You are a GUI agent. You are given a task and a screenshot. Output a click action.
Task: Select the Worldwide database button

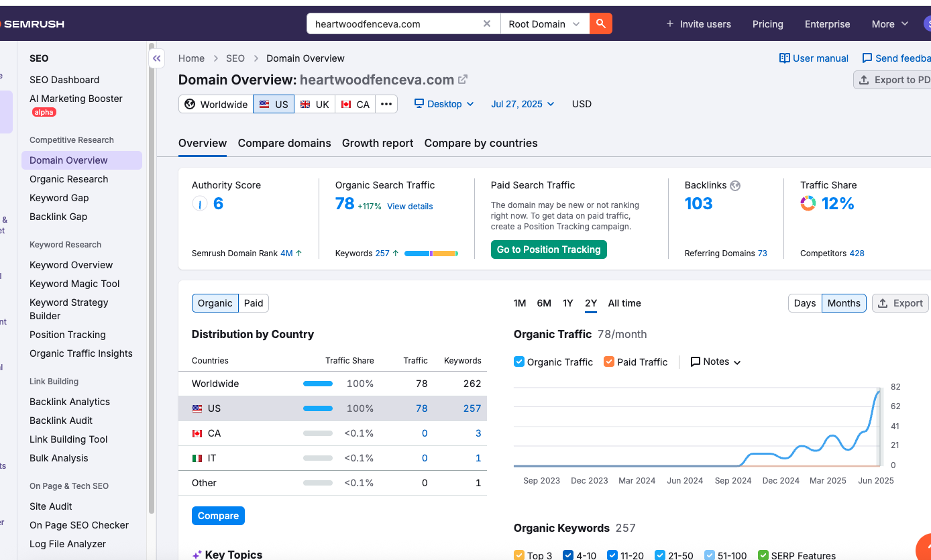pos(216,104)
